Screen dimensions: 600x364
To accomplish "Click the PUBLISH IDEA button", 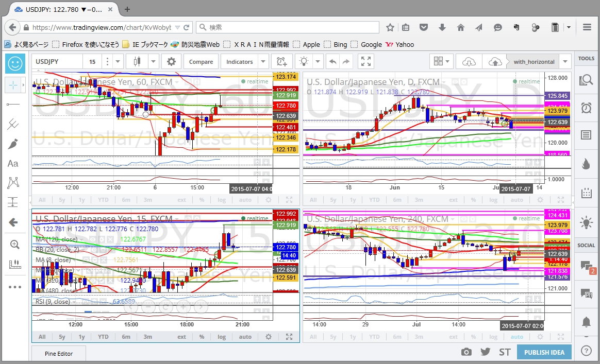I will [x=544, y=353].
